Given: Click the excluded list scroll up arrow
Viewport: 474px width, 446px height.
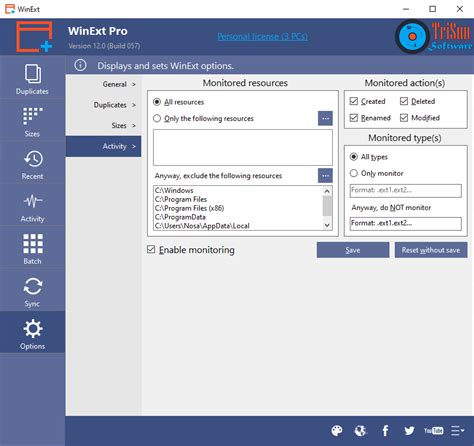Looking at the screenshot, I should [x=327, y=191].
